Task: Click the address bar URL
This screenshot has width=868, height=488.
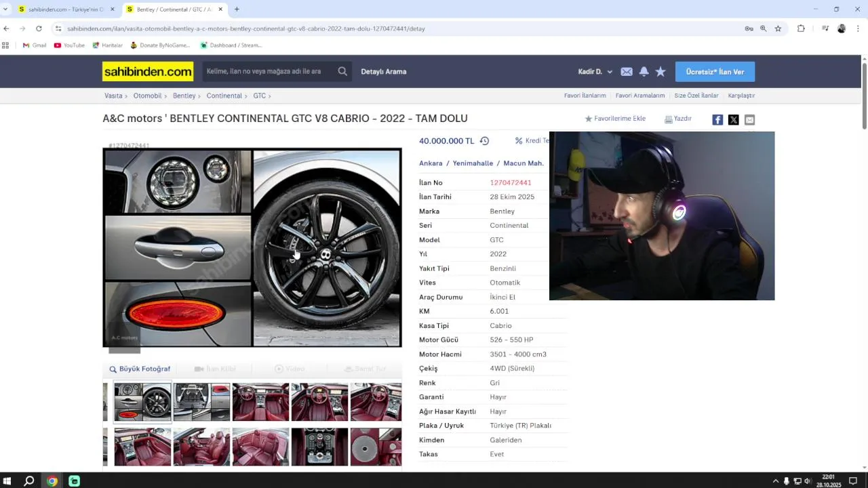Action: 246,28
